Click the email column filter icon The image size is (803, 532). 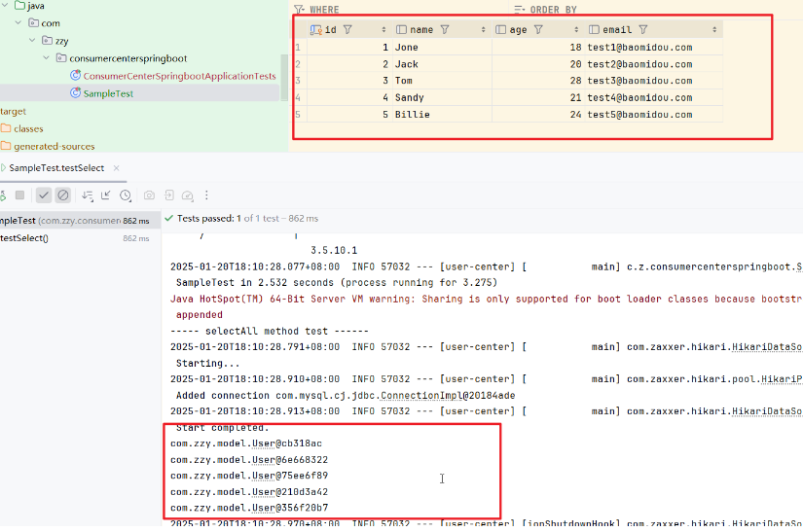tap(643, 30)
